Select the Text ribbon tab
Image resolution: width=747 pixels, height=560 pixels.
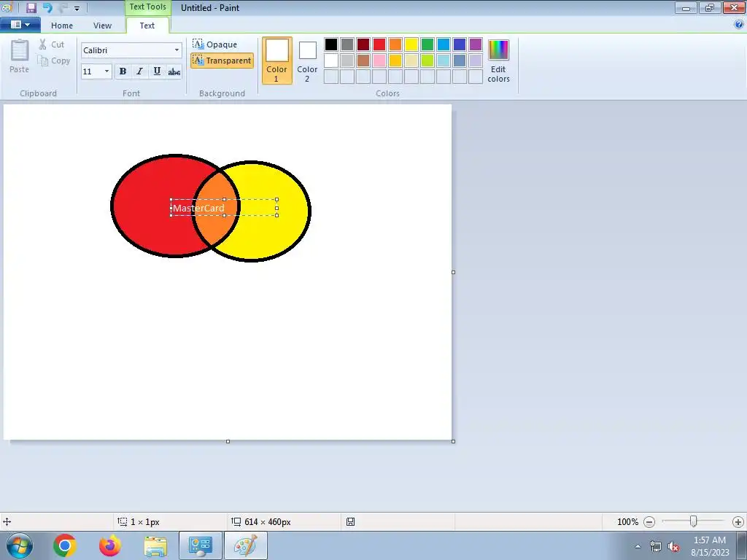(x=147, y=26)
